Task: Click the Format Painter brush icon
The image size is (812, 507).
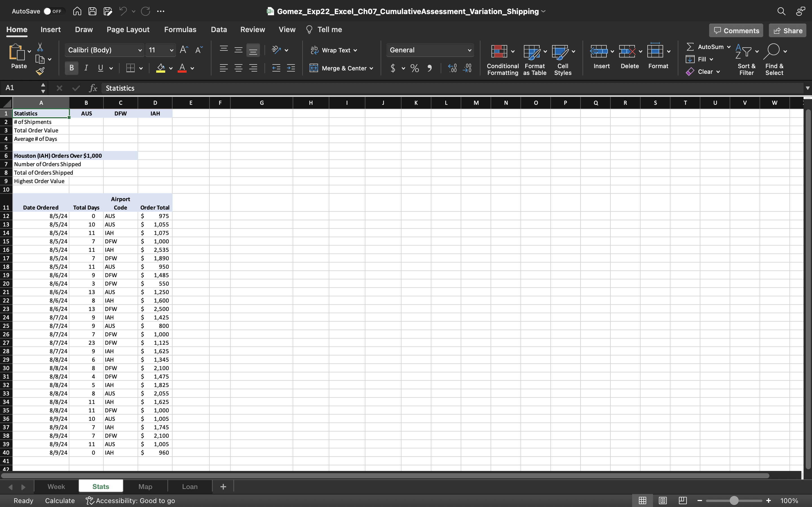Action: coord(40,71)
